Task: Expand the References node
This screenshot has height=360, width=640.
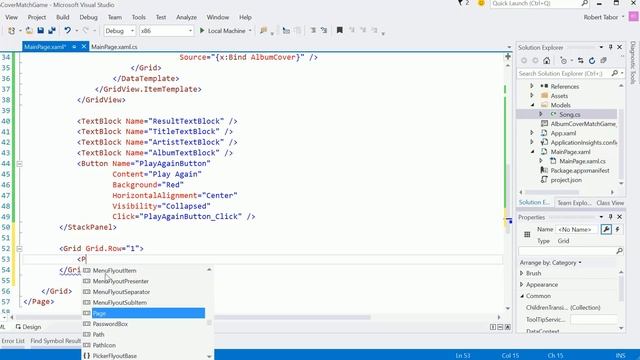Action: pyautogui.click(x=532, y=86)
